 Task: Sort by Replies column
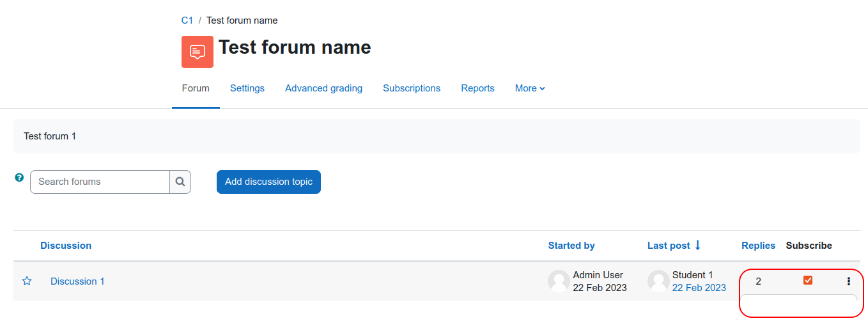[758, 246]
